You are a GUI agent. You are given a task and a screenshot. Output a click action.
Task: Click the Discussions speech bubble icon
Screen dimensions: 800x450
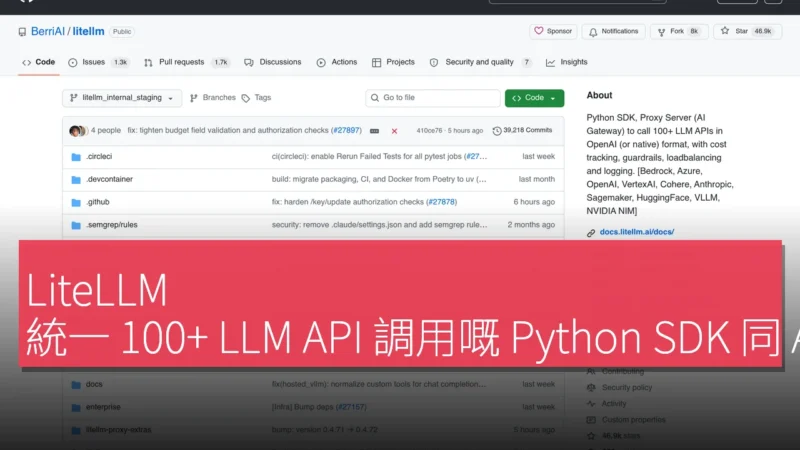coord(248,63)
